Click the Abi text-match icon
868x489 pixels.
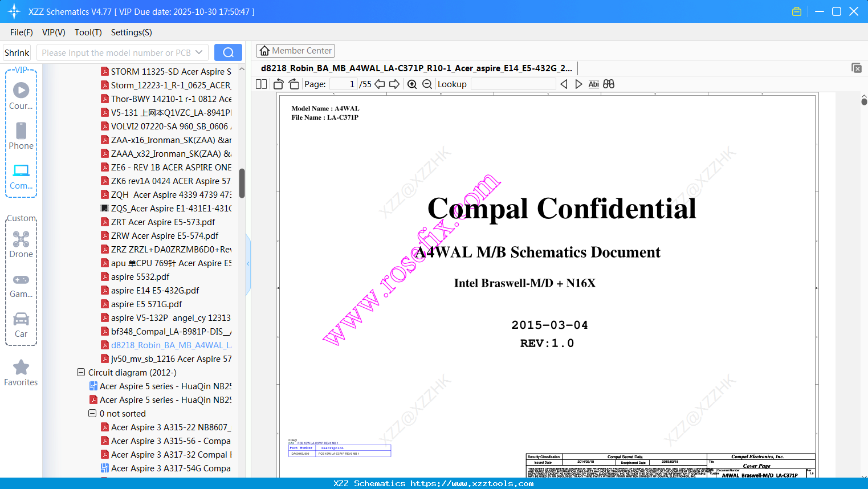click(594, 84)
